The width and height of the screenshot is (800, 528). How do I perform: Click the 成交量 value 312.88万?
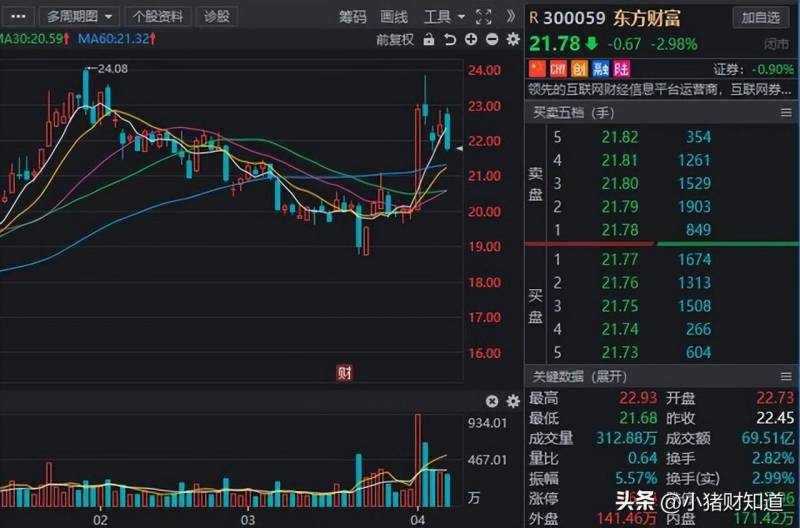click(x=626, y=438)
